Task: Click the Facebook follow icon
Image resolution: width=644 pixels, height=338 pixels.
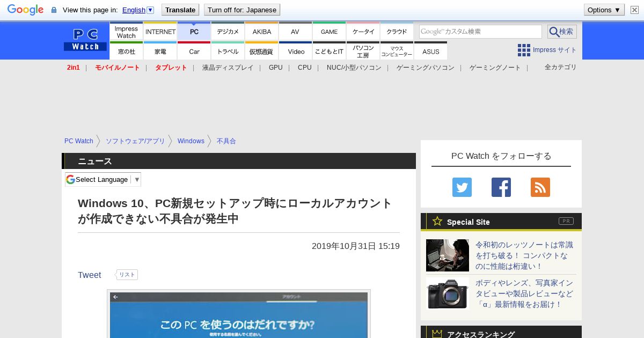Action: [x=501, y=187]
